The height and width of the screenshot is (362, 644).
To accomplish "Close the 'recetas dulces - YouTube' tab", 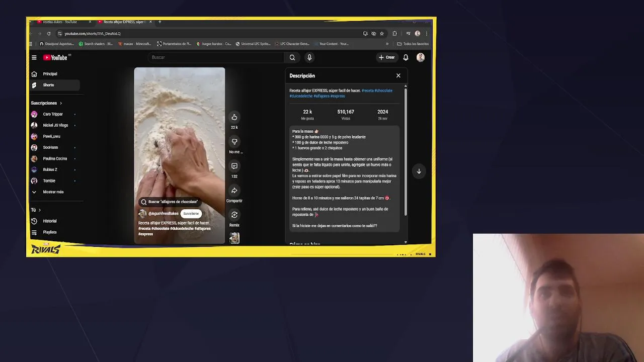I will (x=90, y=22).
